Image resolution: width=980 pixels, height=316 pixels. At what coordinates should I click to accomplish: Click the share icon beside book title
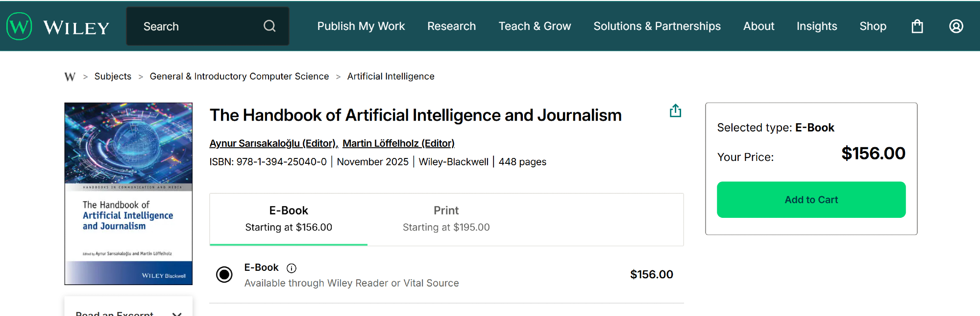click(675, 111)
